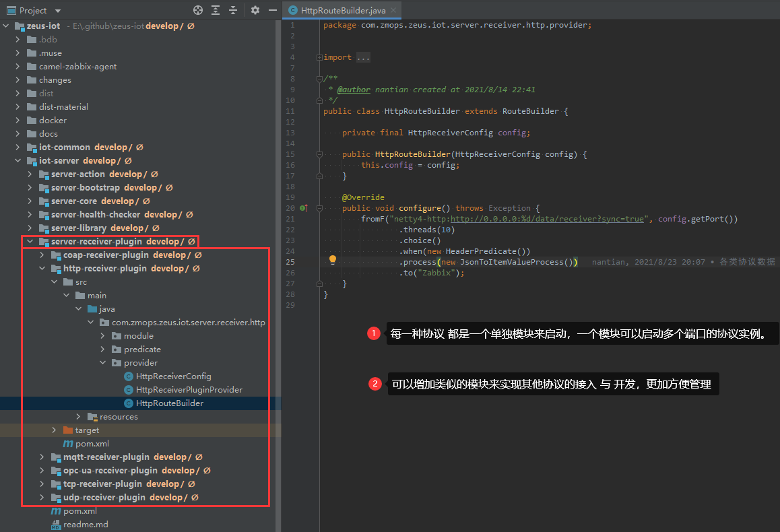This screenshot has width=780, height=532.
Task: Select the HttpRouteBuilder class icon in tree
Action: point(129,403)
